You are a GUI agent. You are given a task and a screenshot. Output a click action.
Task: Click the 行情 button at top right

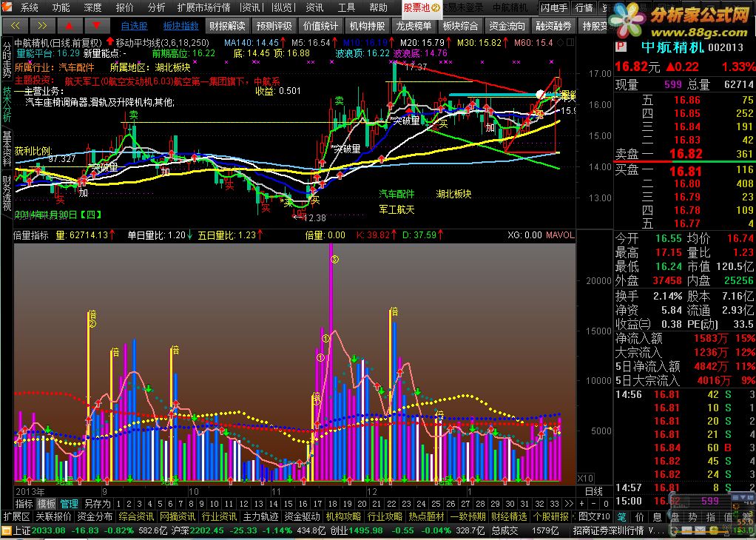pos(584,7)
